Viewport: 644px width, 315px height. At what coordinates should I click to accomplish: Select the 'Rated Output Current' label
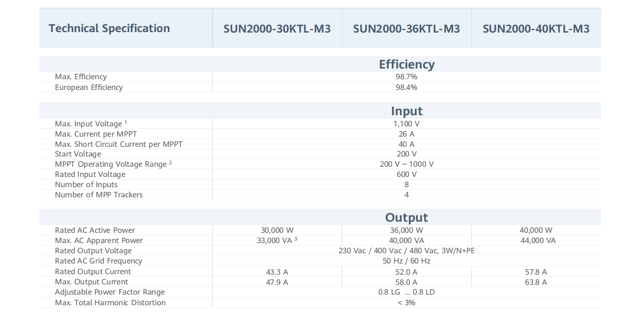pos(93,272)
